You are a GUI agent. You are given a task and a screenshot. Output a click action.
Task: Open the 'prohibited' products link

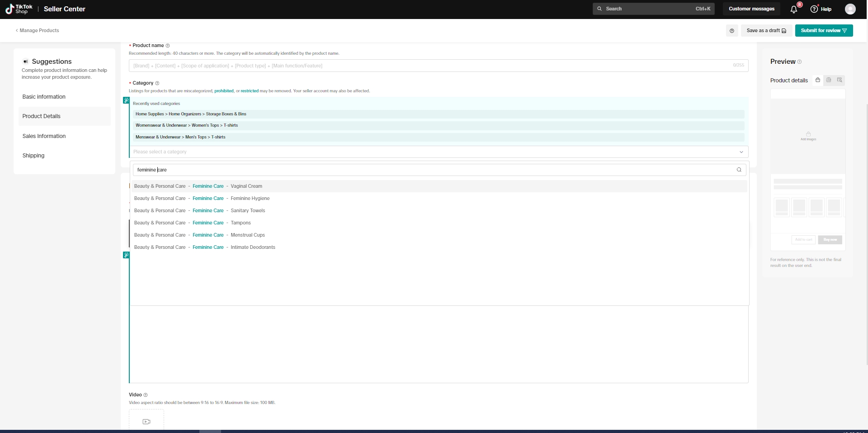point(224,91)
